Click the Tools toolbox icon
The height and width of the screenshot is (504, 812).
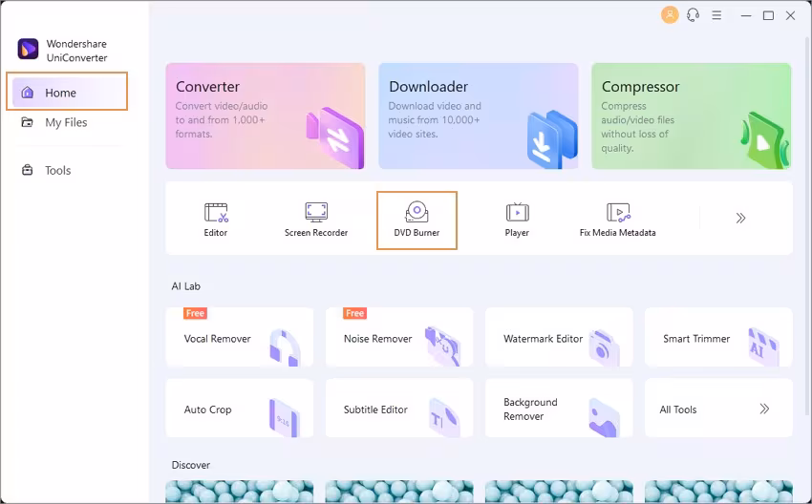point(27,170)
